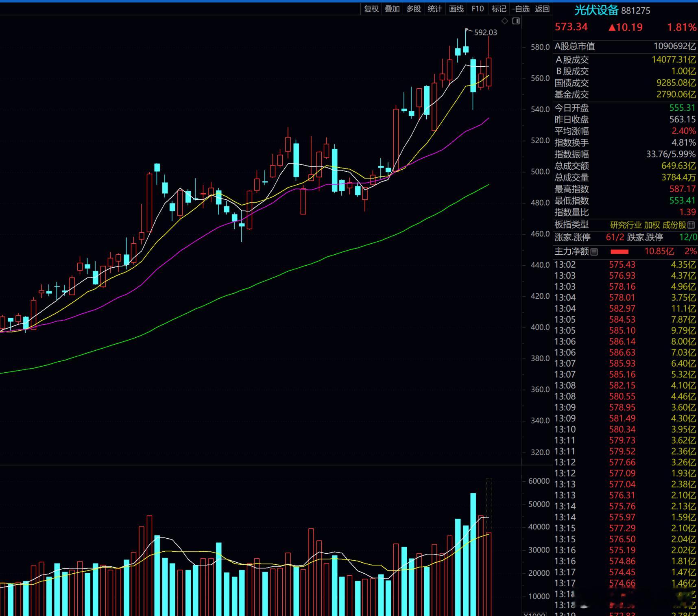Click the 标记 mark button

pos(499,9)
